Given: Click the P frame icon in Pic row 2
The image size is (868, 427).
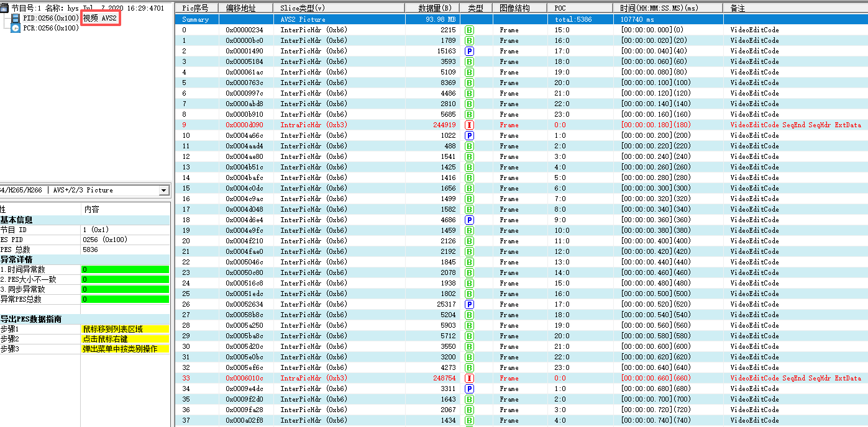Looking at the screenshot, I should coord(470,51).
